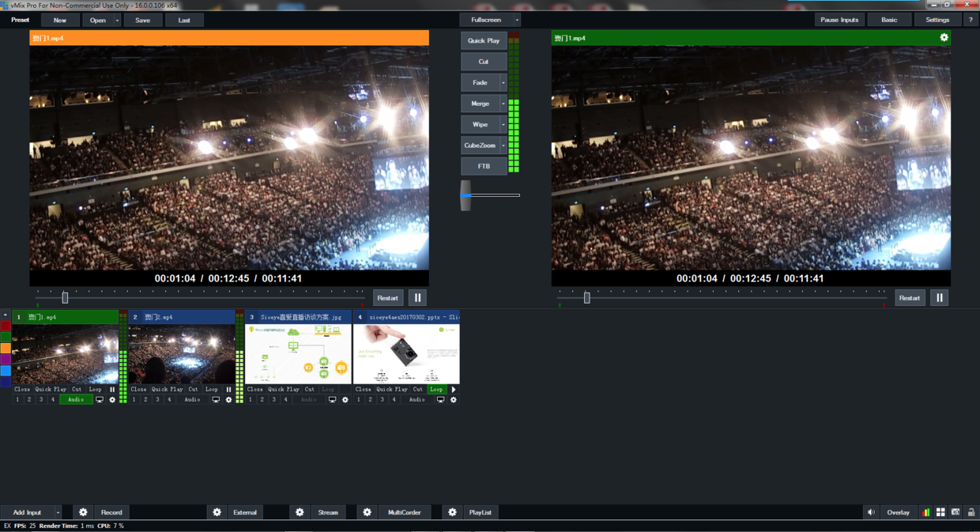Screen dimensions: 980x532
Task: Toggle Loop on input 1
Action: (95, 390)
